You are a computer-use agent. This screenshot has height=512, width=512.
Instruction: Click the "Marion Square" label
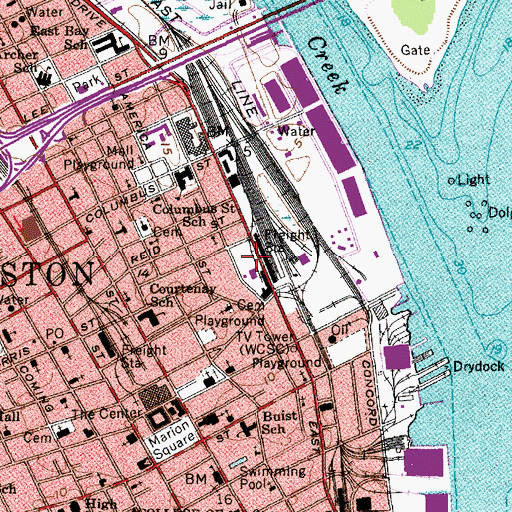(171, 439)
